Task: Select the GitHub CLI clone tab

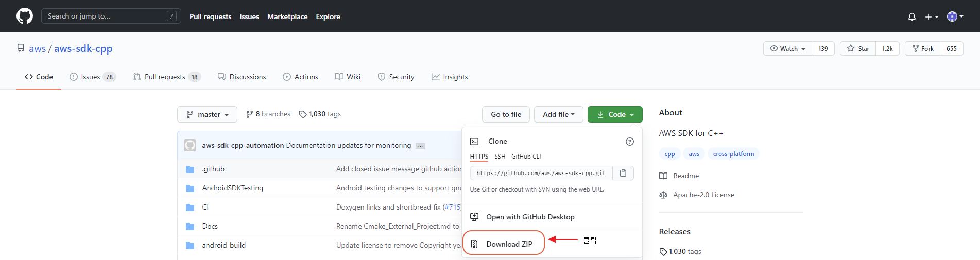Action: pyautogui.click(x=526, y=157)
